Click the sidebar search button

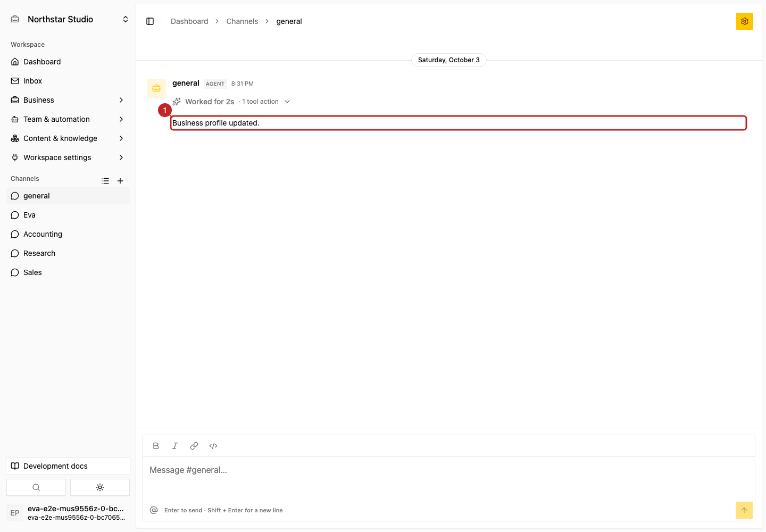[36, 487]
